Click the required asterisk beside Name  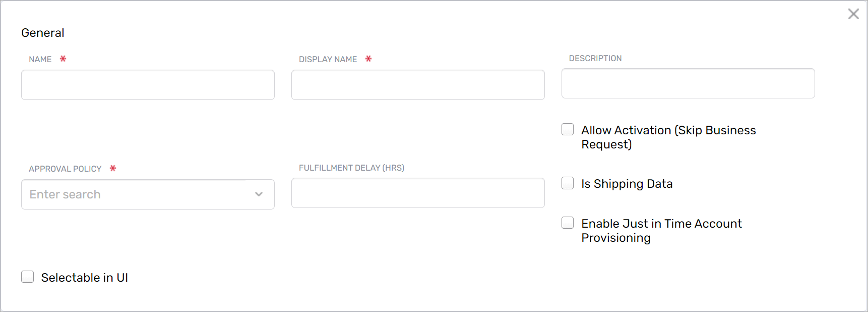click(x=63, y=59)
